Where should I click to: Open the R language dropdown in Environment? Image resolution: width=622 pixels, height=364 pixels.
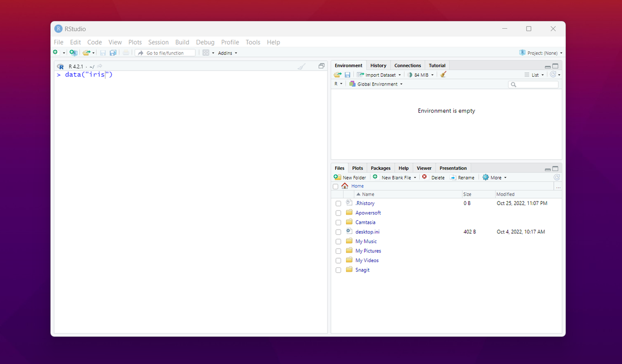tap(338, 84)
